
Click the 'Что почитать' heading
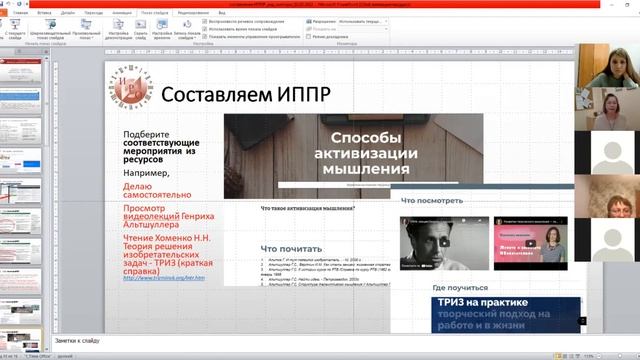tap(291, 249)
